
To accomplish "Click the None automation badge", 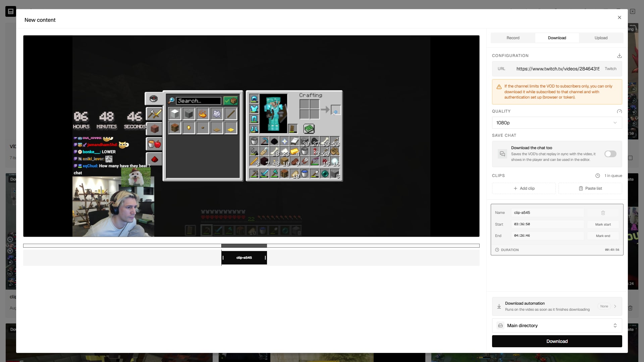I will pos(604,306).
